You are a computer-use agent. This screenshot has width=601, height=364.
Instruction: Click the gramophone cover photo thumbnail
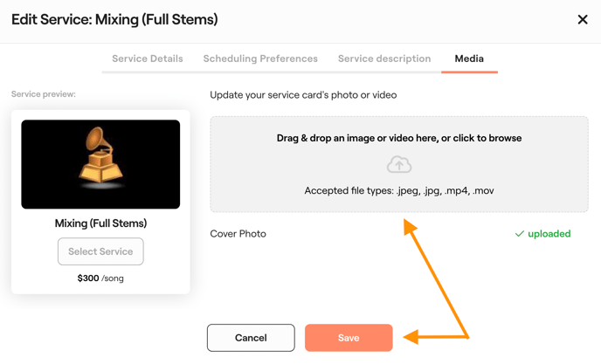(x=100, y=164)
